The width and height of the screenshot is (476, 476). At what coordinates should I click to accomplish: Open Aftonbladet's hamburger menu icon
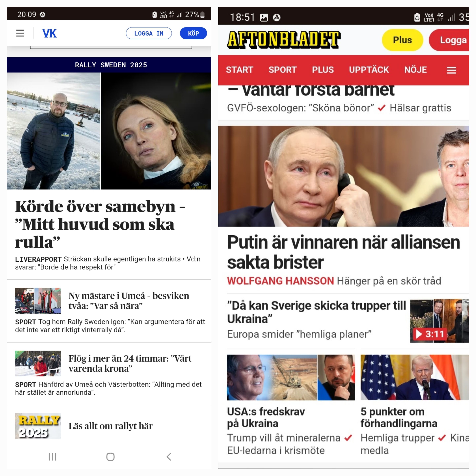(451, 70)
